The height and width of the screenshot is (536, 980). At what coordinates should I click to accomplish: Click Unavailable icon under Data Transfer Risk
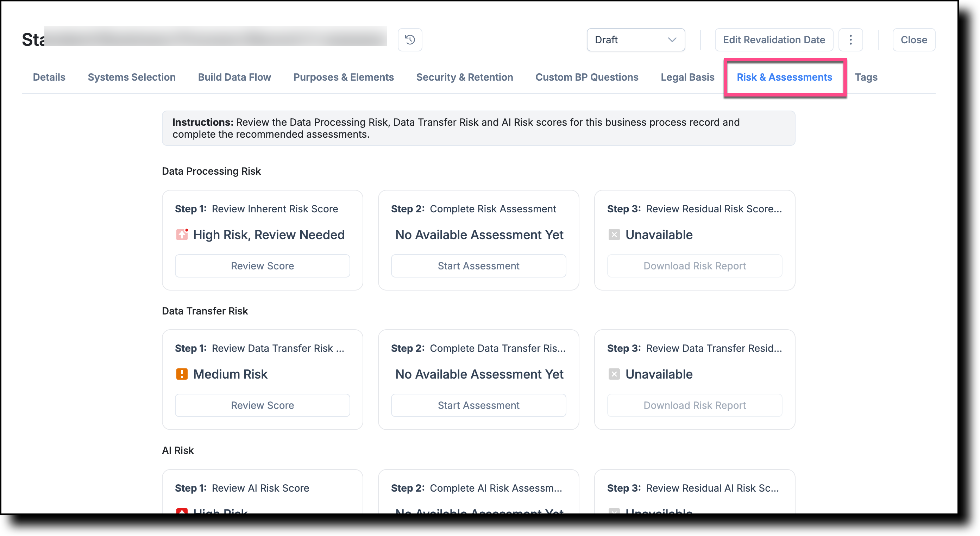pyautogui.click(x=614, y=374)
